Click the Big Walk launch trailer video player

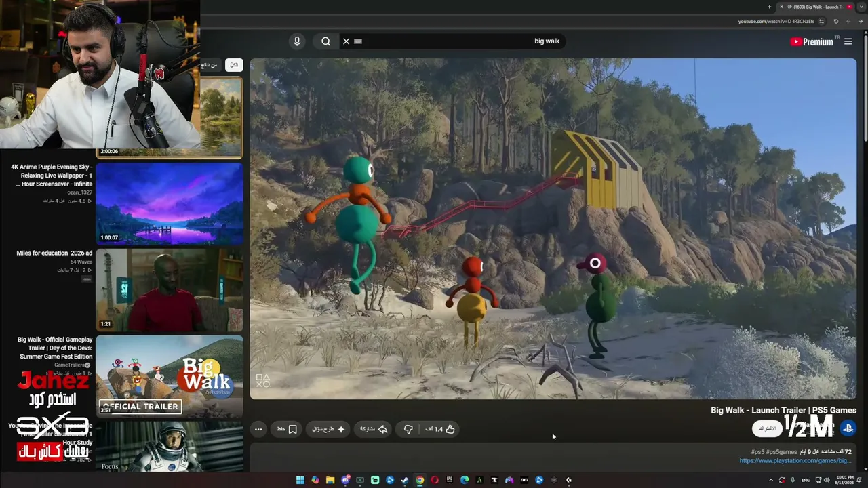(553, 229)
